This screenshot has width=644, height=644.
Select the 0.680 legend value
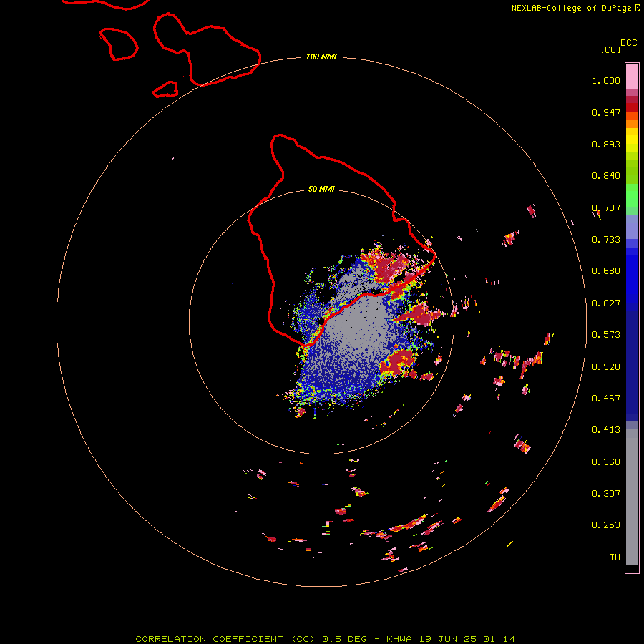606,271
